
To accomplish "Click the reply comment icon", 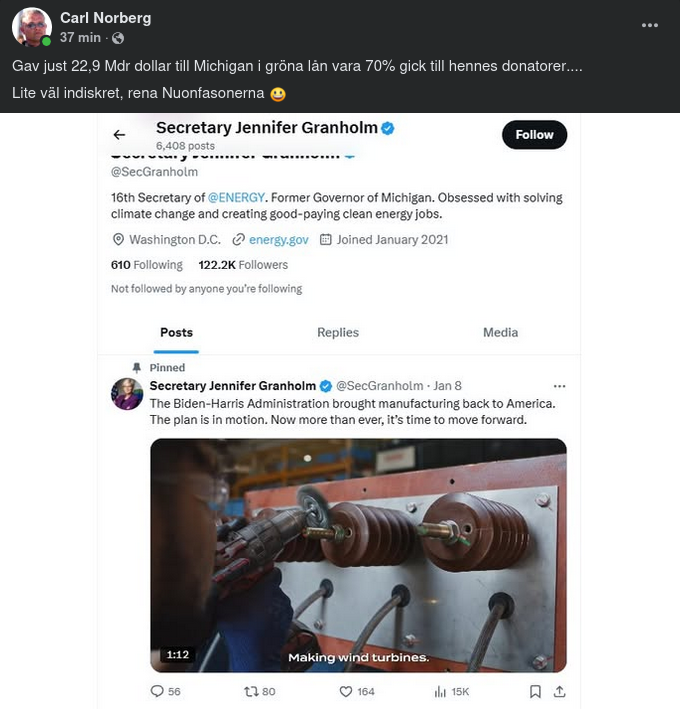I will (x=157, y=691).
